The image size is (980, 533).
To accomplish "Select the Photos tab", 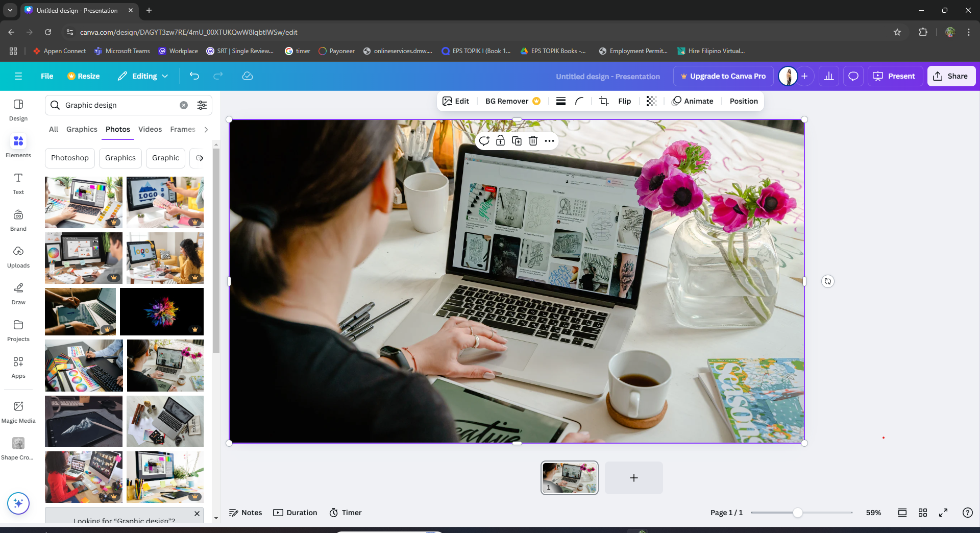I will (x=118, y=130).
